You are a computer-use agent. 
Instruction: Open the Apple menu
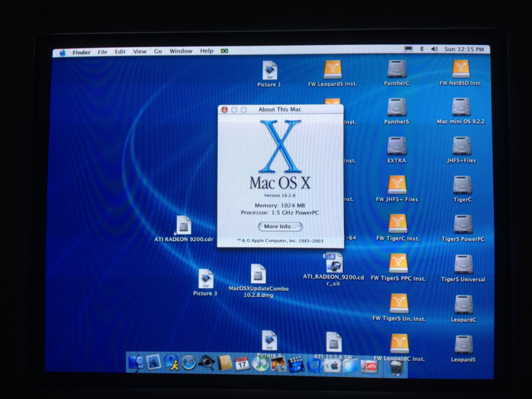click(x=63, y=53)
